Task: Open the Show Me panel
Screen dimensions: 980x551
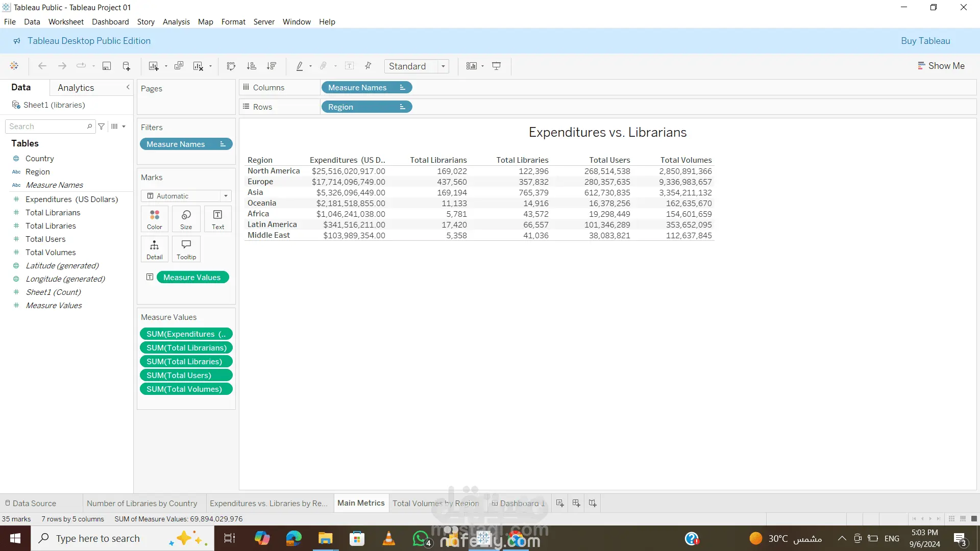Action: click(x=941, y=66)
